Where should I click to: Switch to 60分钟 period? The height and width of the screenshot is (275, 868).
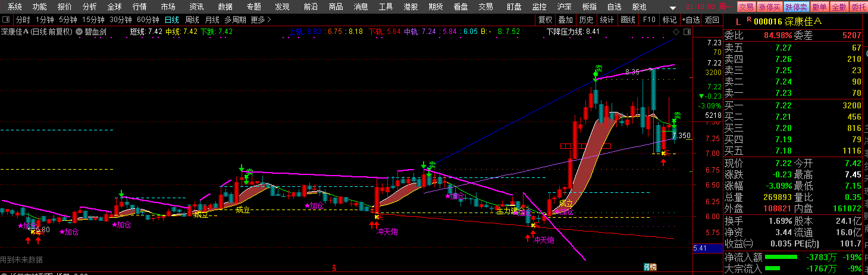148,20
